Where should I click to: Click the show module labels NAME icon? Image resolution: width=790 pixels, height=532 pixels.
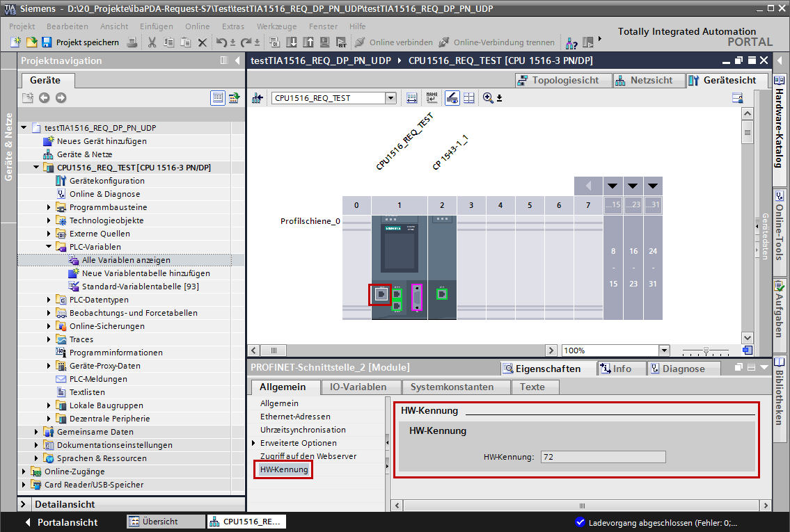click(x=432, y=98)
